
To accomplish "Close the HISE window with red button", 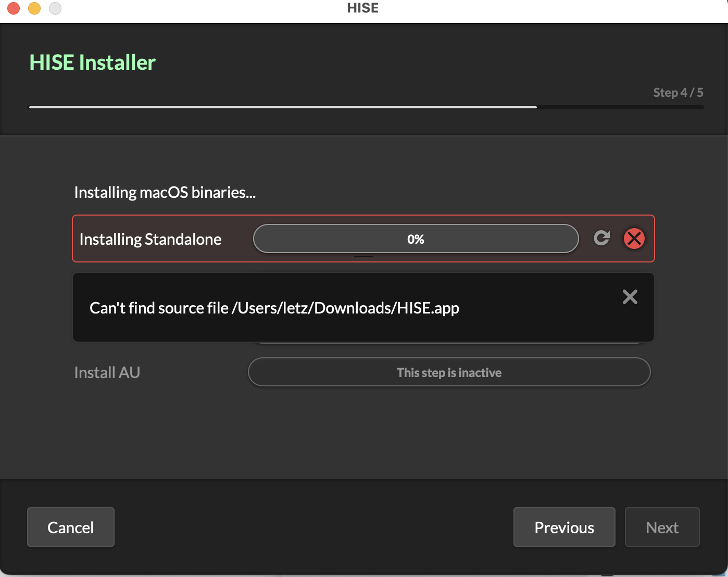I will pyautogui.click(x=14, y=8).
